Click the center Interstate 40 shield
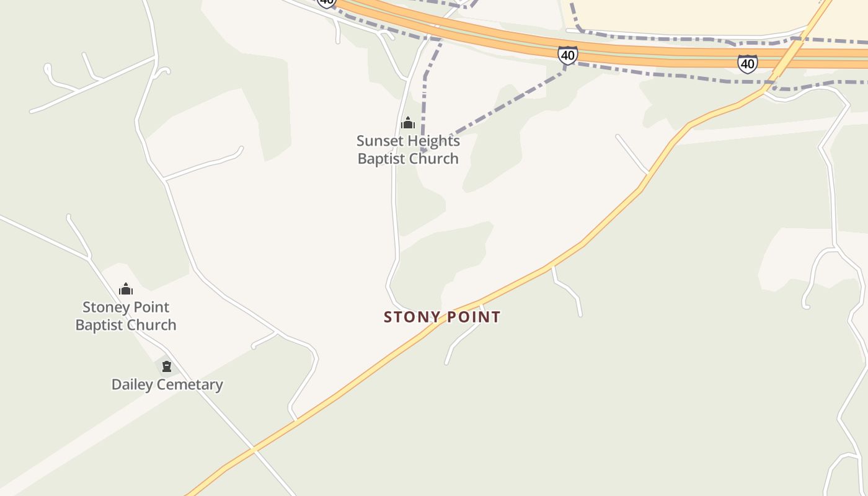868x496 pixels. pos(567,55)
